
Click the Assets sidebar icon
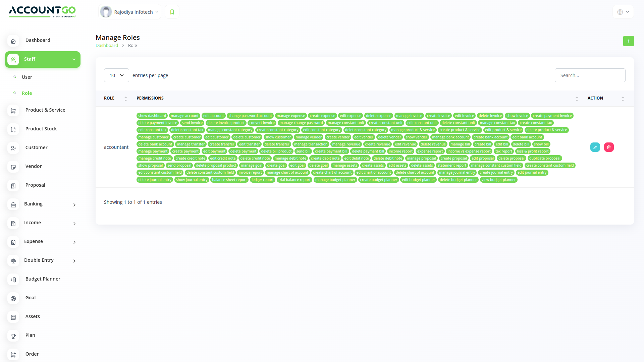point(13,317)
